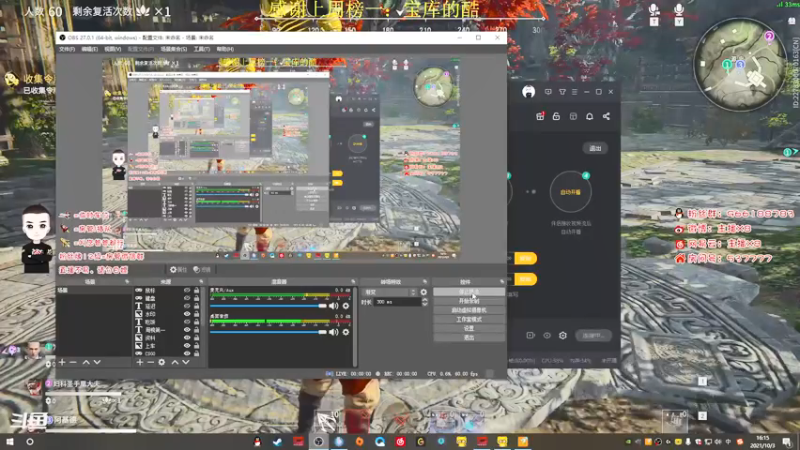Pop out the Sources dock using its header icon
Screen dimensions: 800x450
click(201, 282)
